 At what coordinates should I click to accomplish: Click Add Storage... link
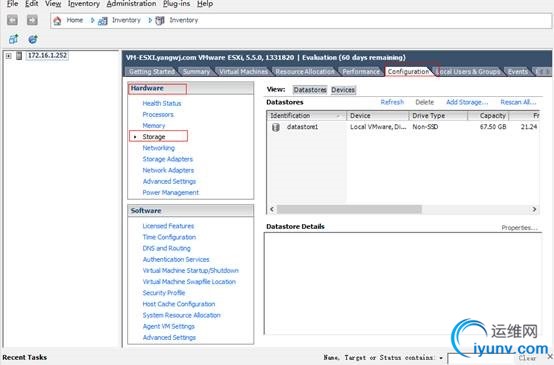[x=467, y=102]
